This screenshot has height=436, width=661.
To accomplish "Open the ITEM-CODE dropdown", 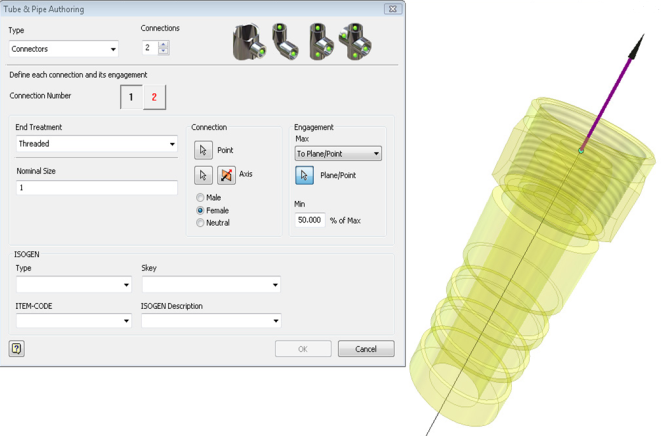I will pos(74,321).
